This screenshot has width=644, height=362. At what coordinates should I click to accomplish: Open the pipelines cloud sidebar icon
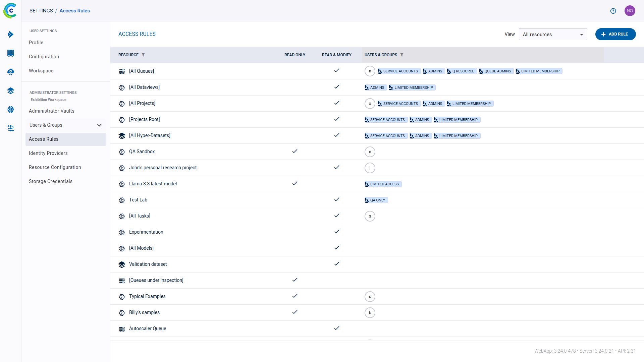[10, 72]
